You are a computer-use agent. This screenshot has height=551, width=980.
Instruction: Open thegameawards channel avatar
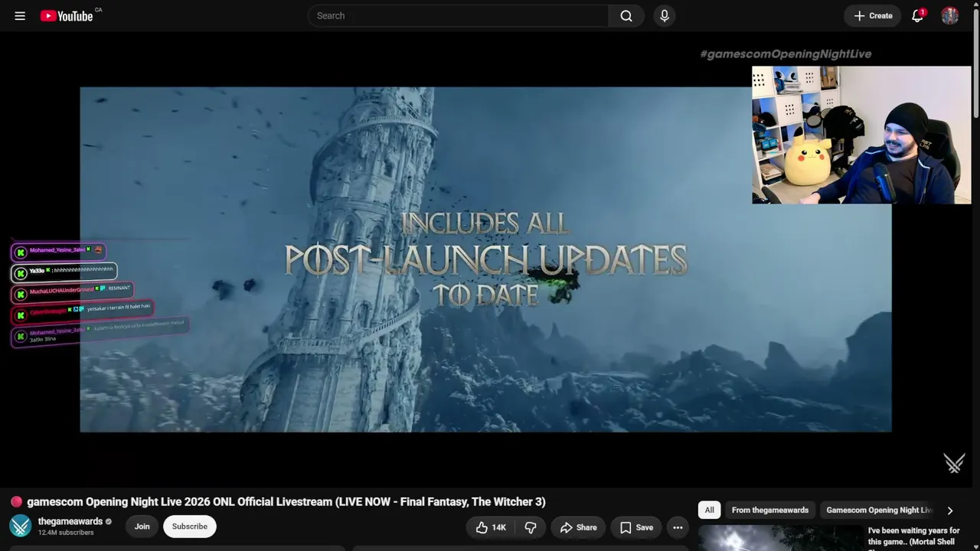[20, 527]
